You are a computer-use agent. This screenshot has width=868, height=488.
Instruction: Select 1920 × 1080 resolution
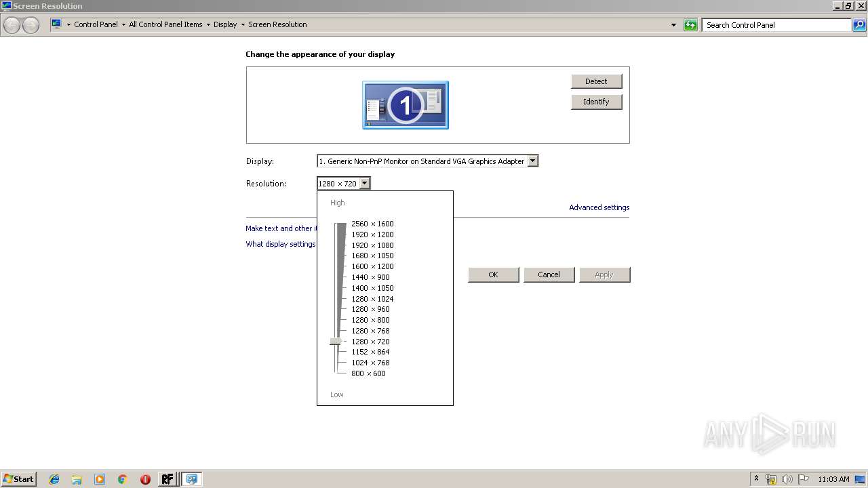(372, 245)
